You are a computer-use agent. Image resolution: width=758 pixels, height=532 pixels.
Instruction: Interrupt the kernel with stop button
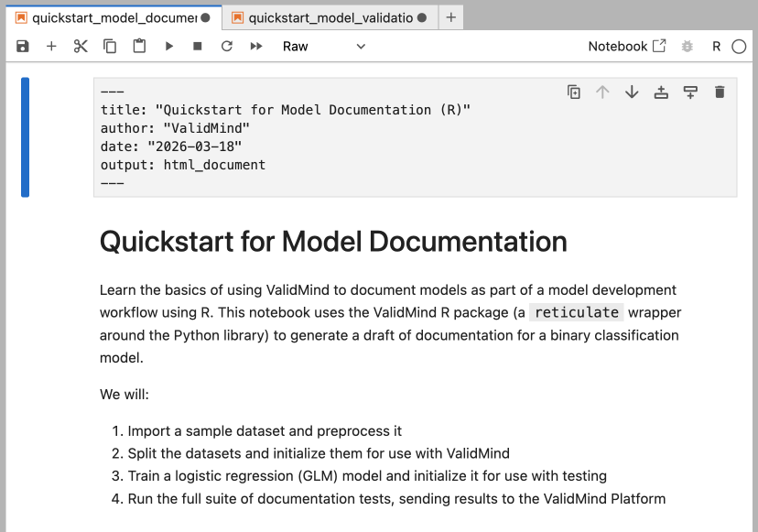point(198,46)
